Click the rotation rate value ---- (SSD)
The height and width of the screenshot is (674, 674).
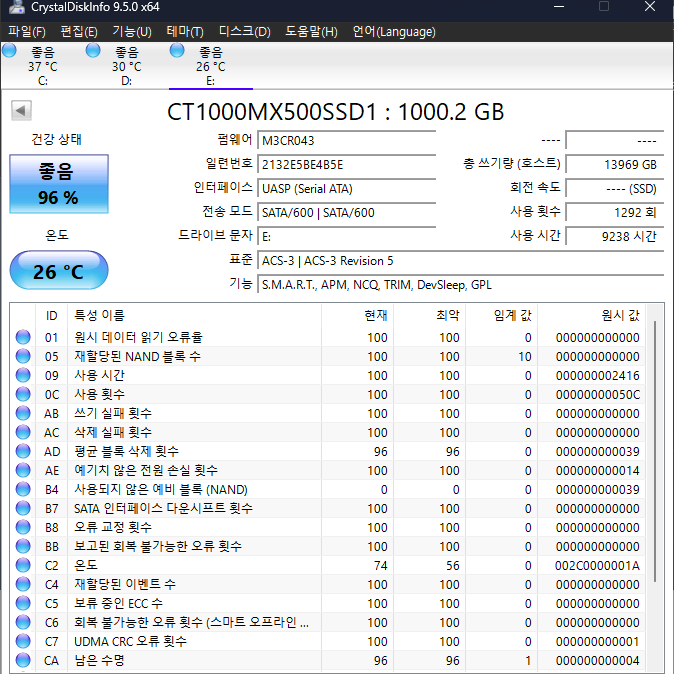[615, 189]
